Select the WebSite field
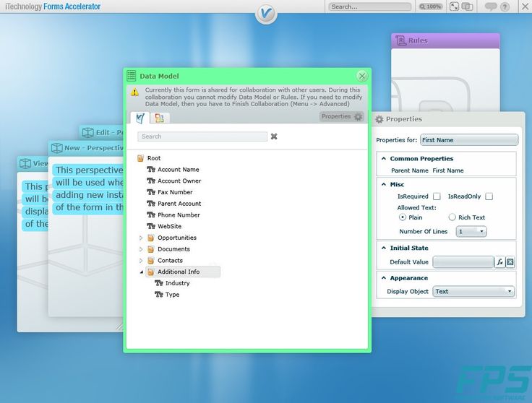This screenshot has height=403, width=532. click(169, 226)
